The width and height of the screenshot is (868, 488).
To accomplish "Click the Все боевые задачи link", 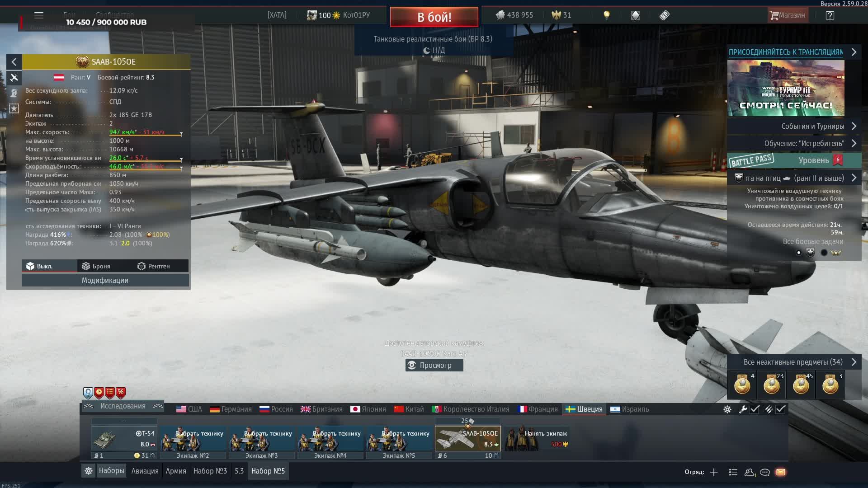I will pos(813,242).
